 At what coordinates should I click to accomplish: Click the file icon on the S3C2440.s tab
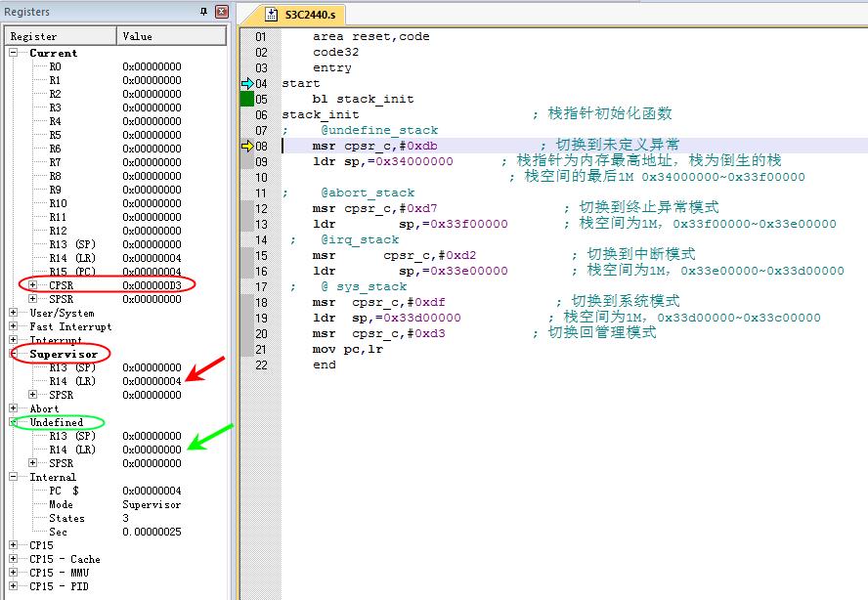(x=274, y=15)
